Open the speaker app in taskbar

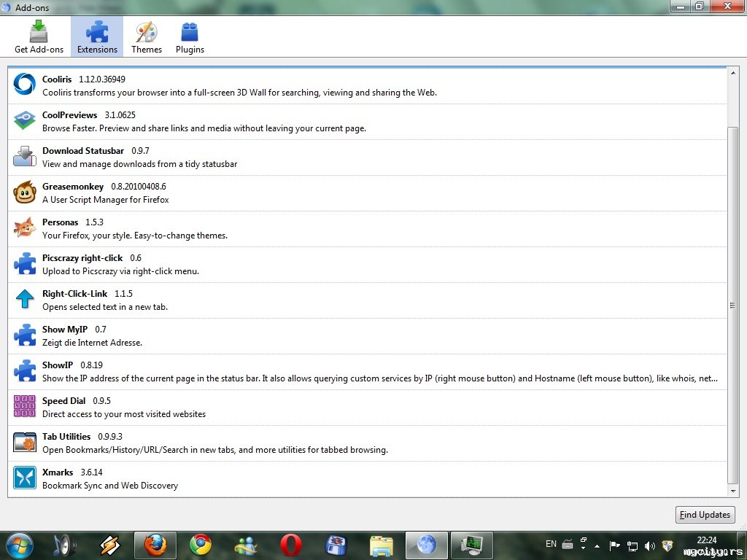[63, 545]
